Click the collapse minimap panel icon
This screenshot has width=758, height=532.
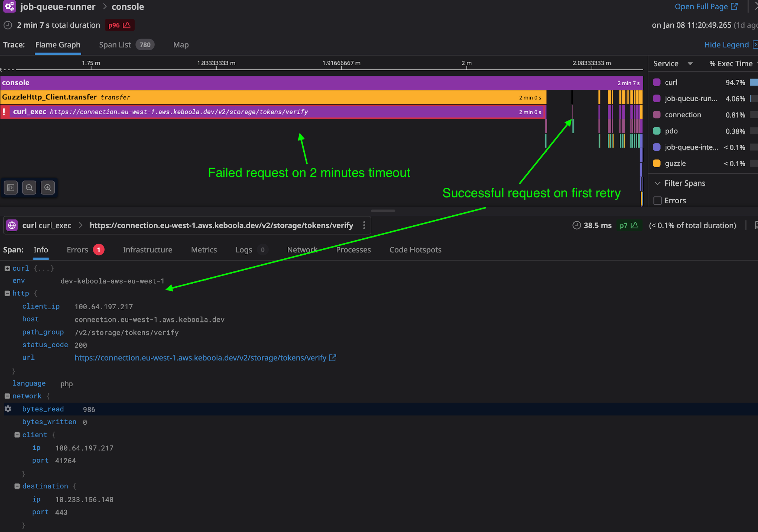coord(11,187)
